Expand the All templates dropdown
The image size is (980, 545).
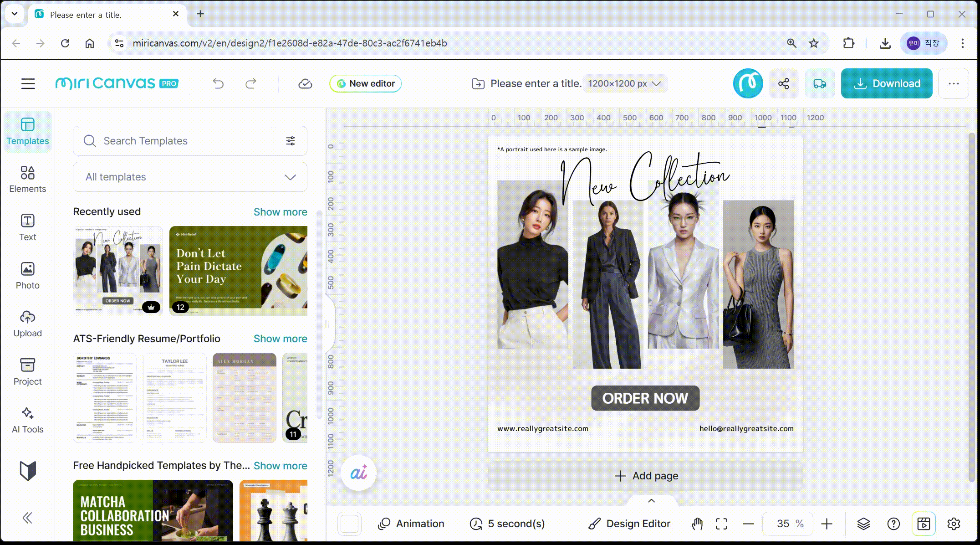point(190,177)
